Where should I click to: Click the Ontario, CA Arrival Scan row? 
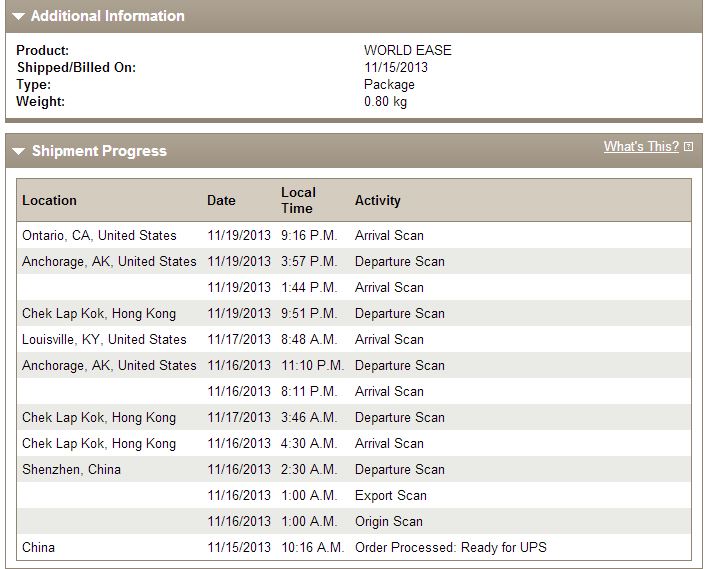(354, 235)
